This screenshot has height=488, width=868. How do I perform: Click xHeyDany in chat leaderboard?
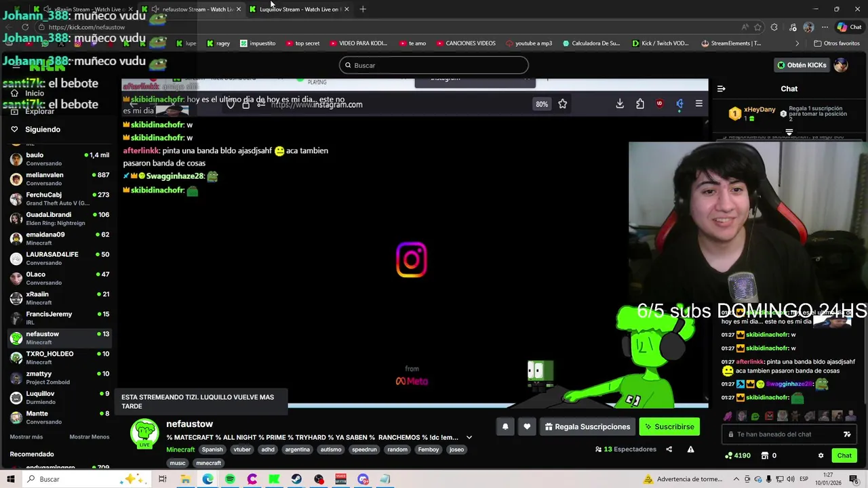[759, 109]
